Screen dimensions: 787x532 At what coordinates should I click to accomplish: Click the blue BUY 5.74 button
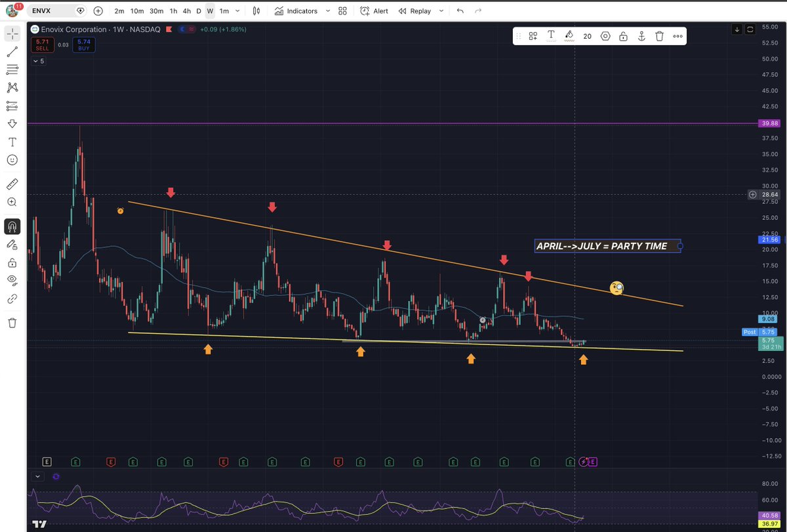(83, 45)
